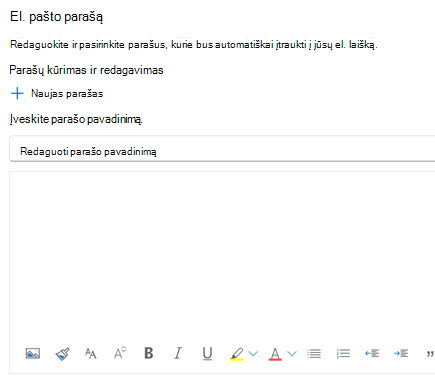The width and height of the screenshot is (435, 378).
Task: Insert a bulleted list
Action: [x=314, y=353]
